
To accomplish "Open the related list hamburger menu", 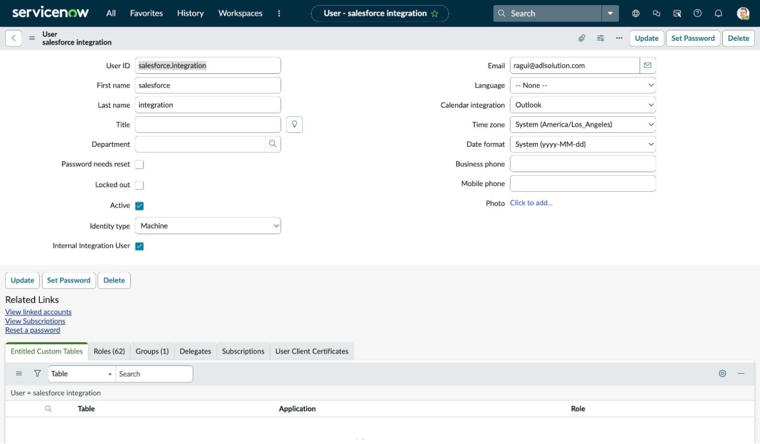I will click(19, 374).
